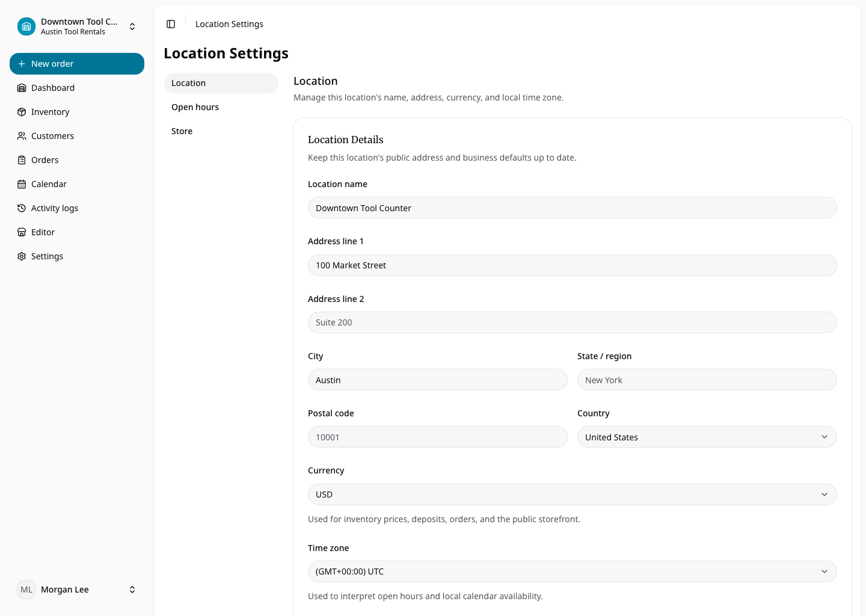
Task: Expand the location switcher chevron
Action: coord(132,26)
